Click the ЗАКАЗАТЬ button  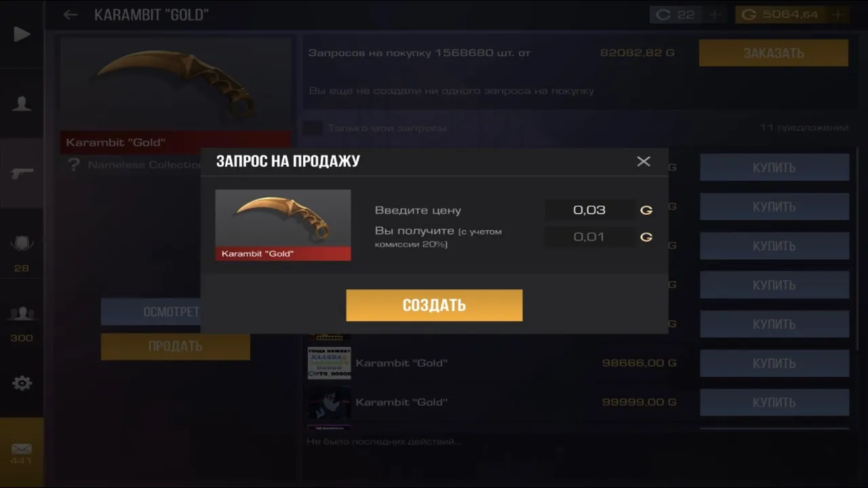[774, 53]
